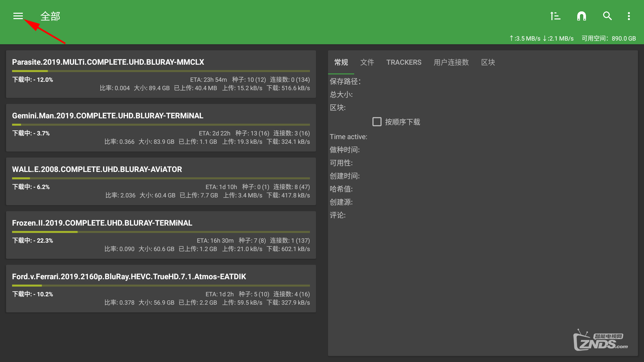Select the Gemini.Man.2019 torrent title

[x=108, y=116]
